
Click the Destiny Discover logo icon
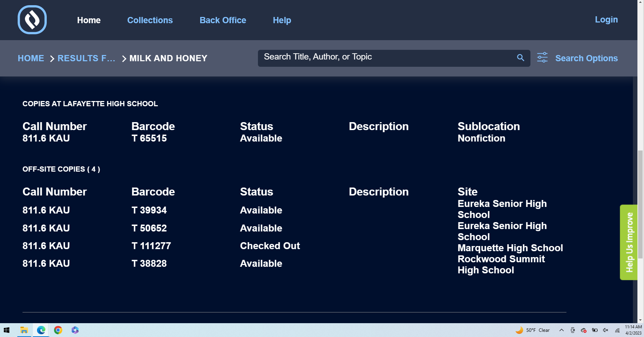pos(32,20)
